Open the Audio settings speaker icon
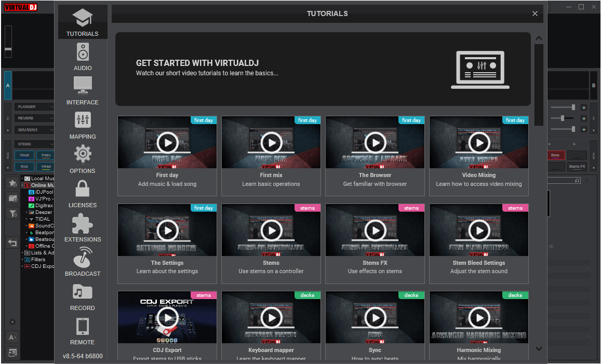The width and height of the screenshot is (601, 364). [83, 52]
